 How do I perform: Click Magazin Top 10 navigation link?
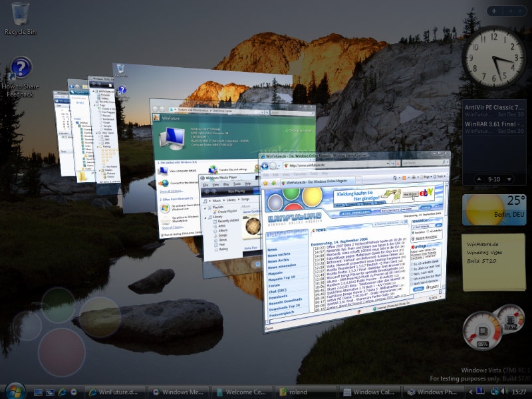click(281, 278)
